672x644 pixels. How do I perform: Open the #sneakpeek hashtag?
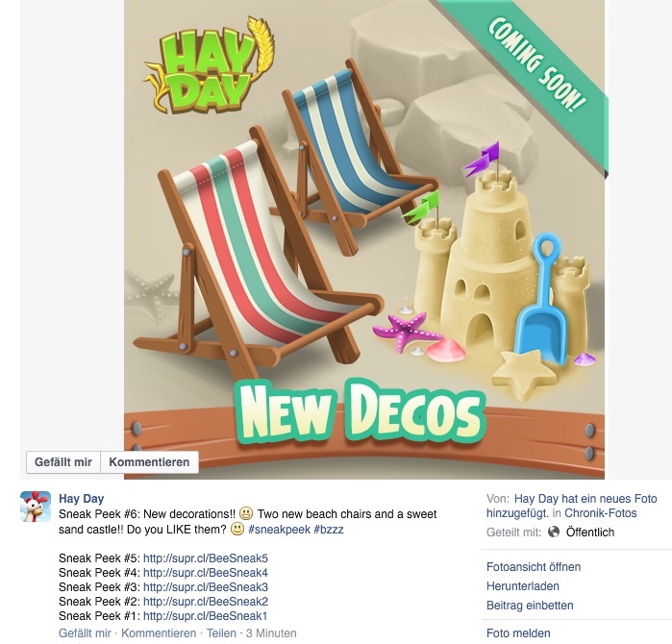coord(279,530)
